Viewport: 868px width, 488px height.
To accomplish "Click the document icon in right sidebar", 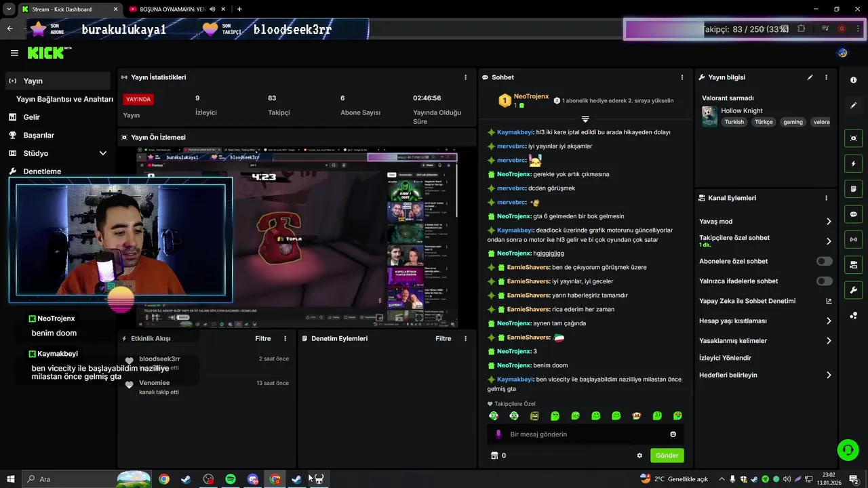I will coord(853,188).
